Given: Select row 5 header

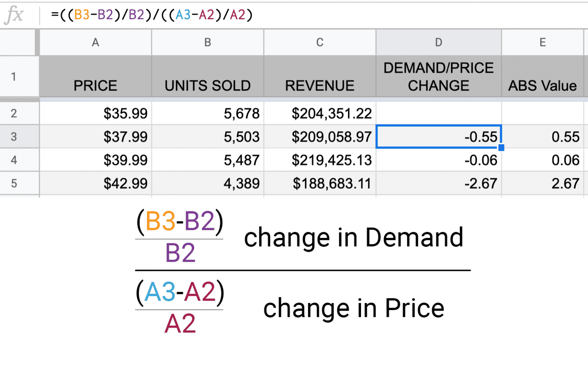Looking at the screenshot, I should [x=14, y=183].
